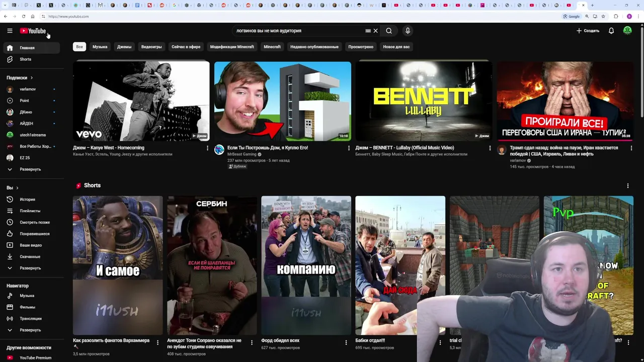This screenshot has height=362, width=644.
Task: Open Смотреть позже in the sidebar
Action: pos(31,222)
